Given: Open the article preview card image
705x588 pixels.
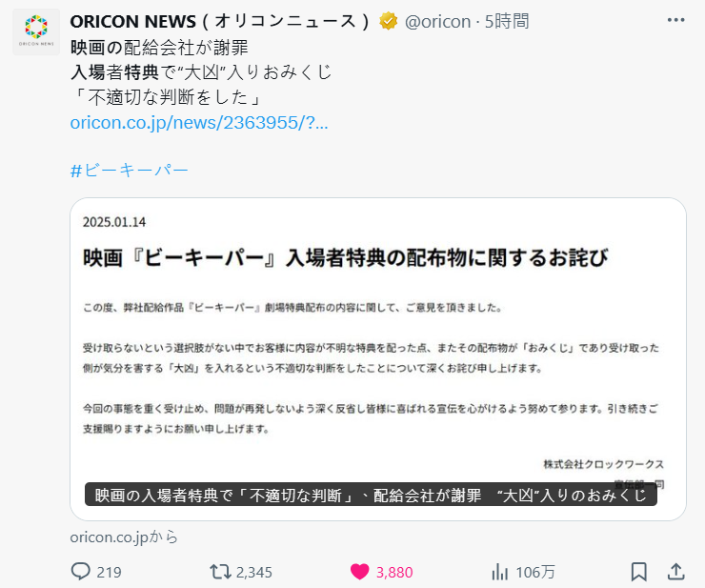Looking at the screenshot, I should coord(378,359).
